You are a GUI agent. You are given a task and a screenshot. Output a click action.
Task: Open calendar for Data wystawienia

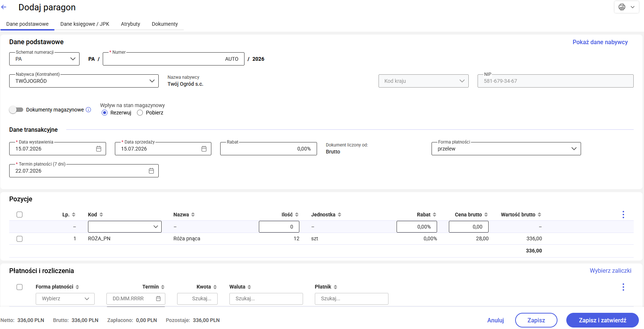[x=99, y=149]
